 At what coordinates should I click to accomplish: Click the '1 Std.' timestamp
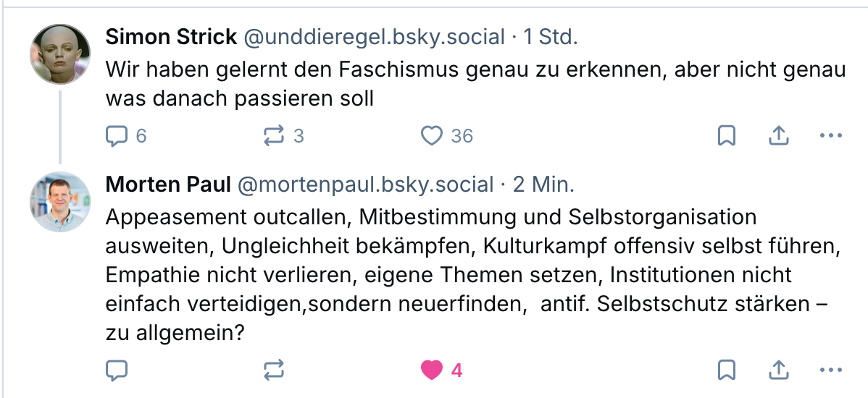(x=551, y=37)
